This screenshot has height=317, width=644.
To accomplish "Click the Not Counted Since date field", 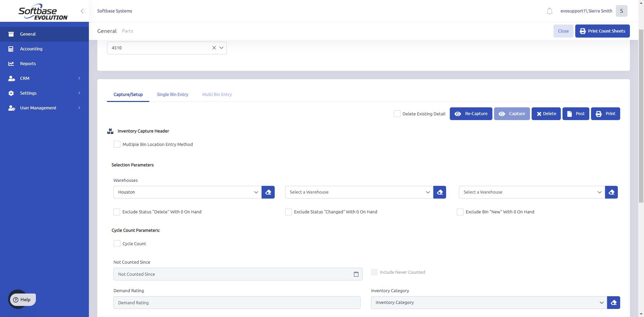I will click(238, 274).
